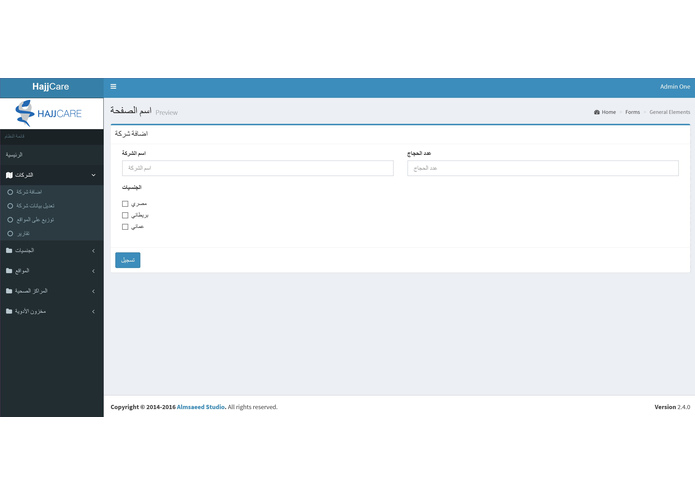Viewport: 695px width, 494px height.
Task: Click the اسم الصفحة page heading
Action: point(131,110)
